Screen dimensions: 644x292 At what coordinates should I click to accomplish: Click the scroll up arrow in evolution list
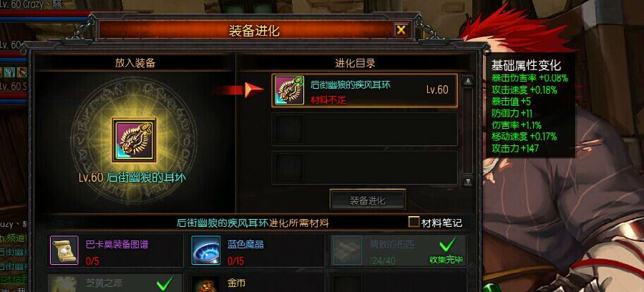point(467,80)
